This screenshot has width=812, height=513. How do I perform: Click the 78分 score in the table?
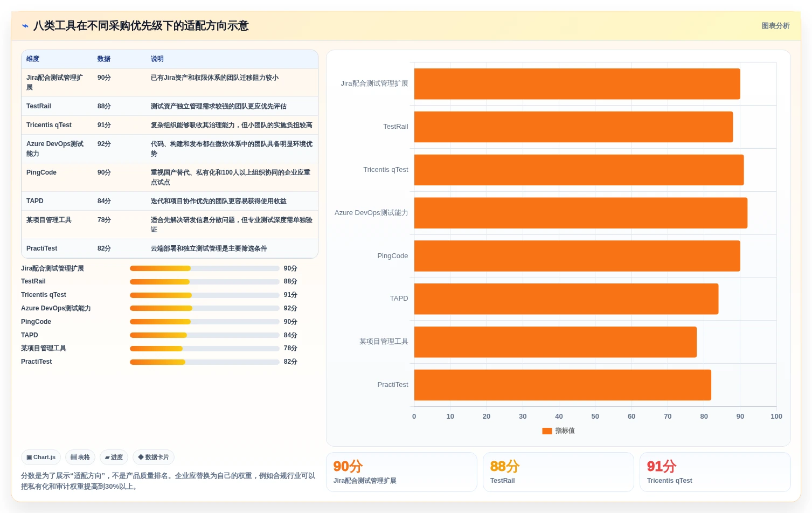click(104, 220)
